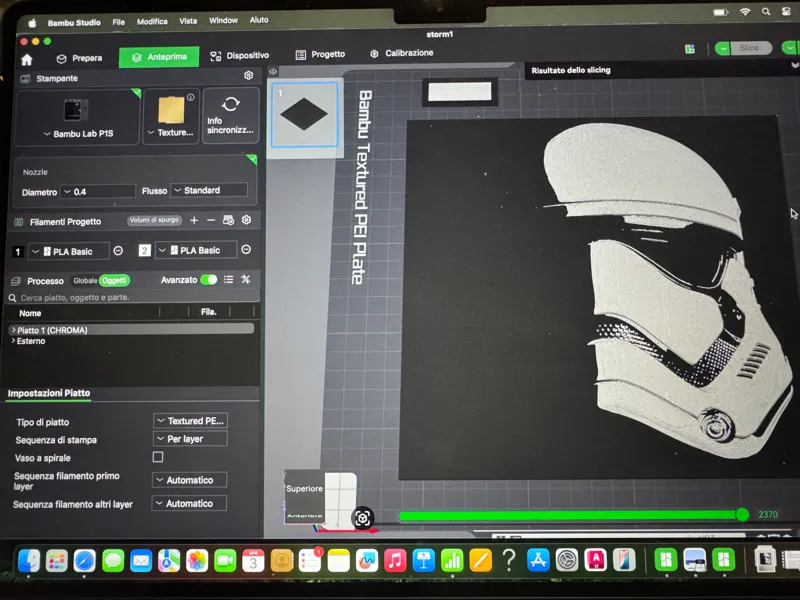The image size is (800, 600).
Task: Click the view reset cube icon
Action: pos(363,518)
